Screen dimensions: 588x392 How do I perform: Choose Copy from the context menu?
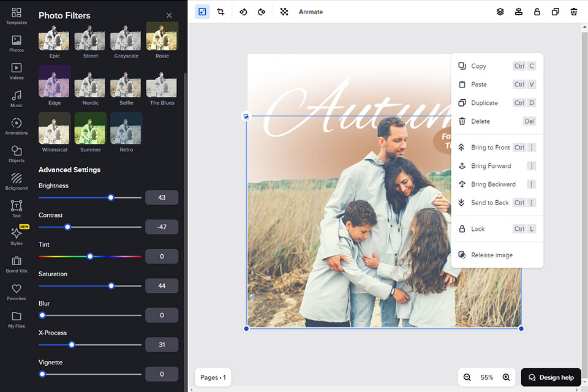(497, 66)
